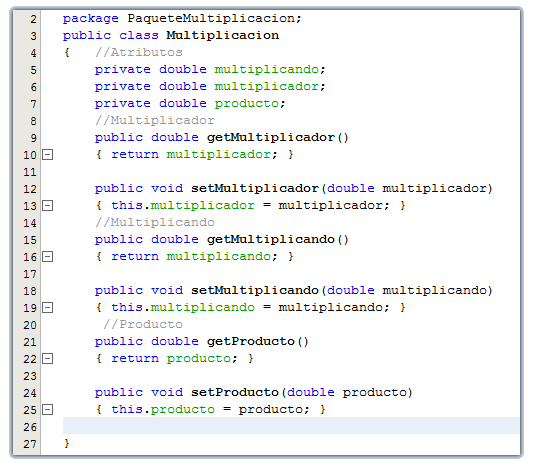Click the setProducto method name

[235, 393]
